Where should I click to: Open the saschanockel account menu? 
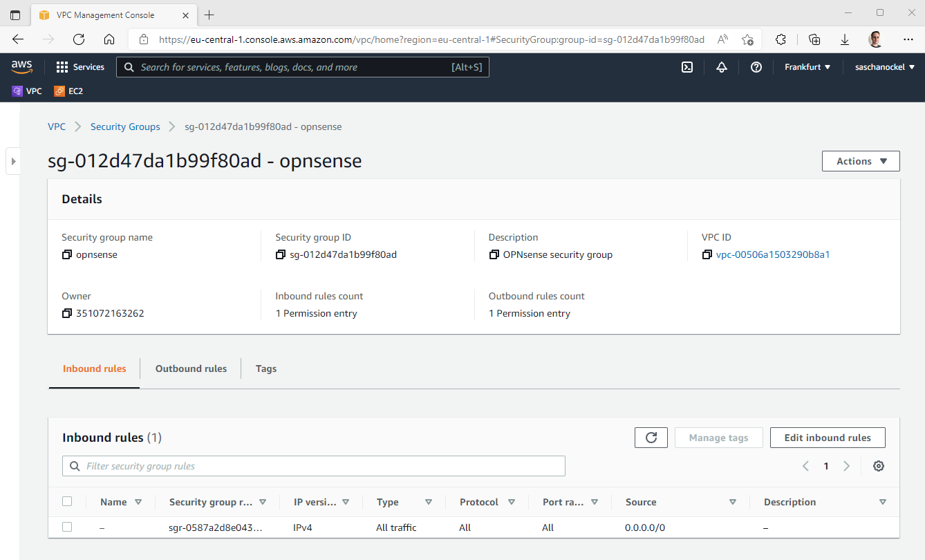(x=885, y=67)
